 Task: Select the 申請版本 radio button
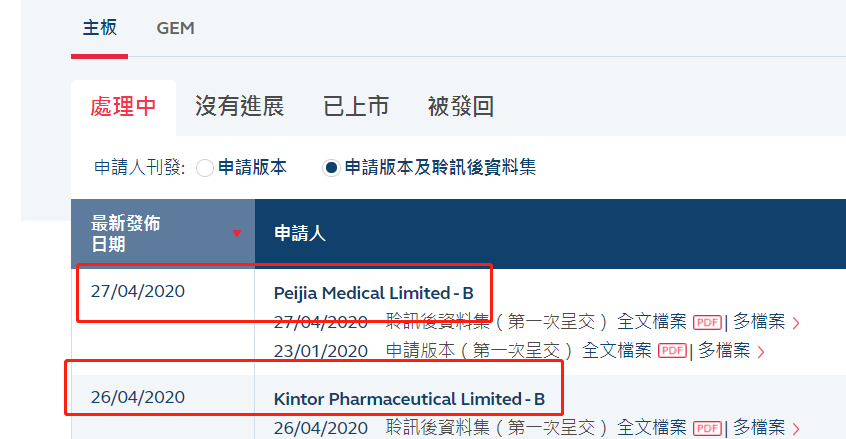pyautogui.click(x=205, y=168)
